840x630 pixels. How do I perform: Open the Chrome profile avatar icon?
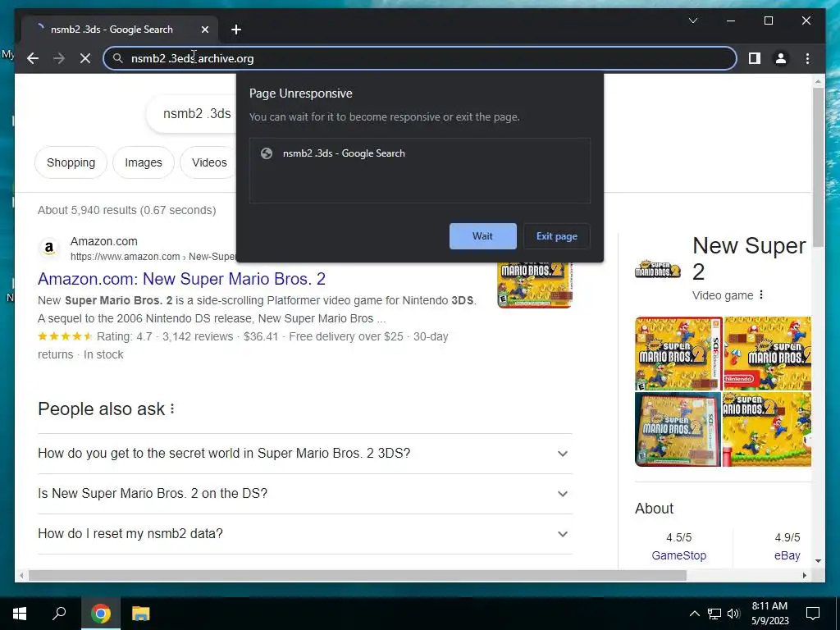coord(781,58)
